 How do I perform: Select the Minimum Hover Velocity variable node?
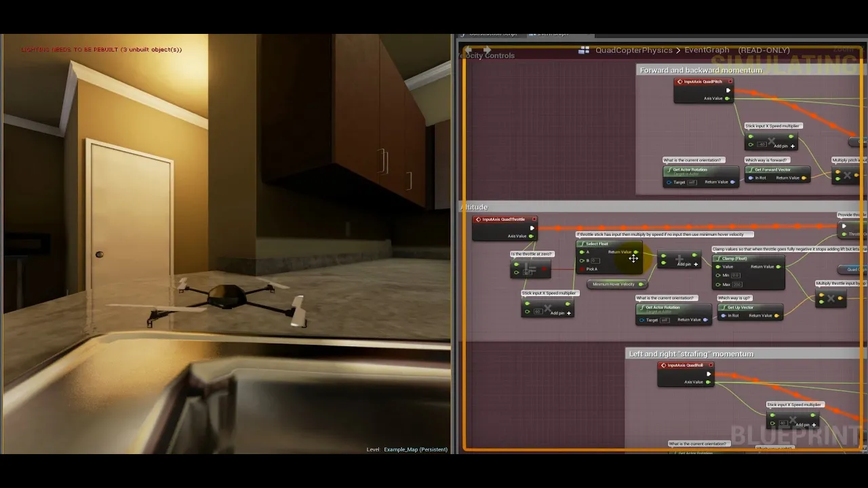[x=616, y=285]
